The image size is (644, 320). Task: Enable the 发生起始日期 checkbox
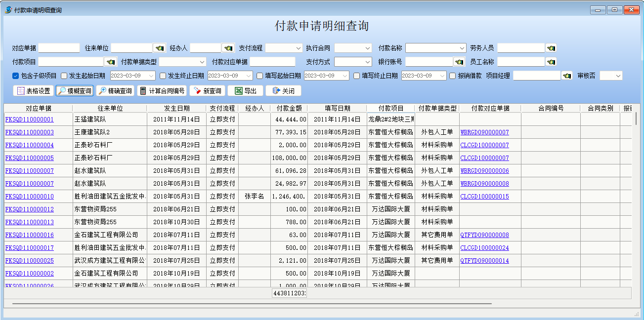point(64,76)
